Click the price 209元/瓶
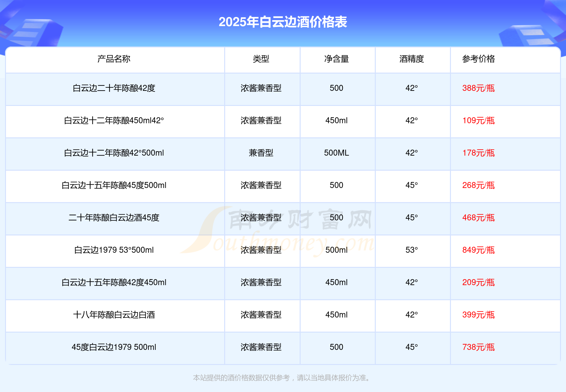The height and width of the screenshot is (392, 566). (x=479, y=282)
